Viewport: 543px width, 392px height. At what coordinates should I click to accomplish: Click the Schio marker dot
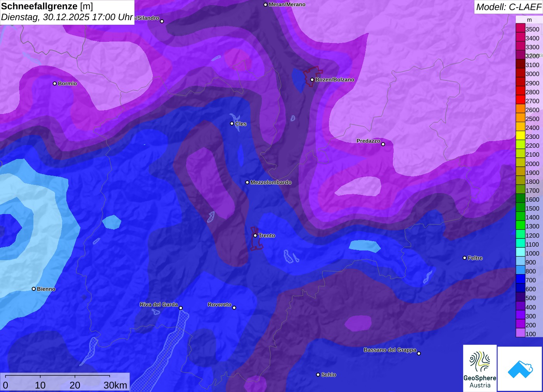(x=318, y=375)
